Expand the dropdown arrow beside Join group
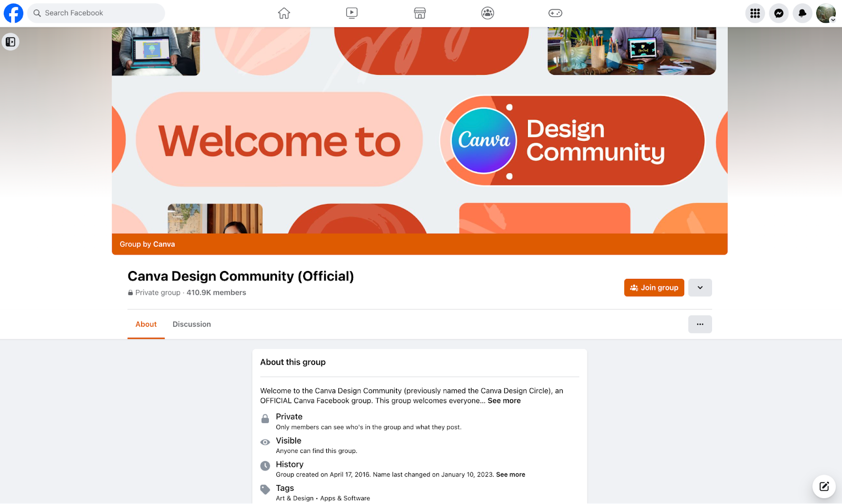The image size is (842, 504). pos(699,288)
